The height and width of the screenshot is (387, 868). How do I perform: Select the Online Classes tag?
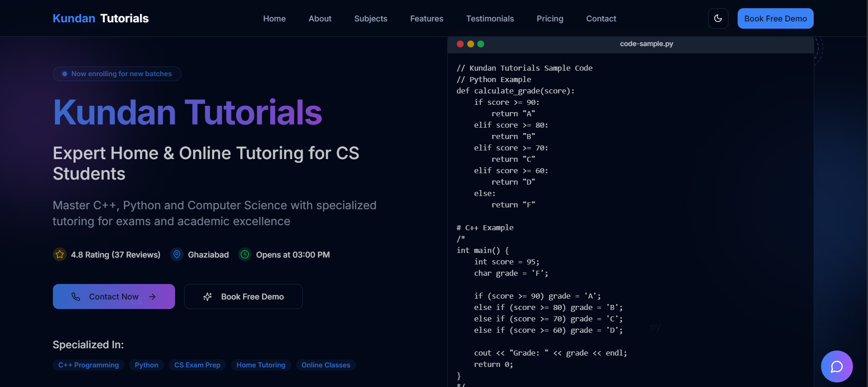click(326, 365)
